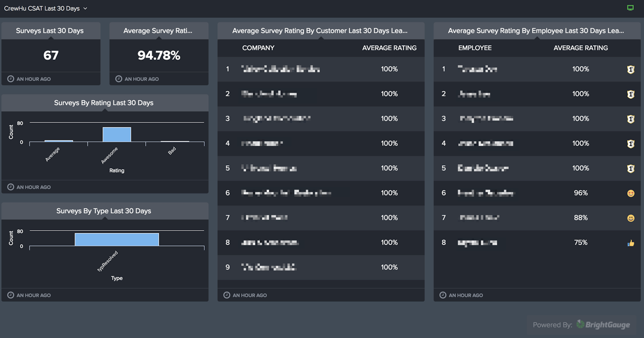Open the BrightGauge logo link
The image size is (644, 338).
(603, 324)
